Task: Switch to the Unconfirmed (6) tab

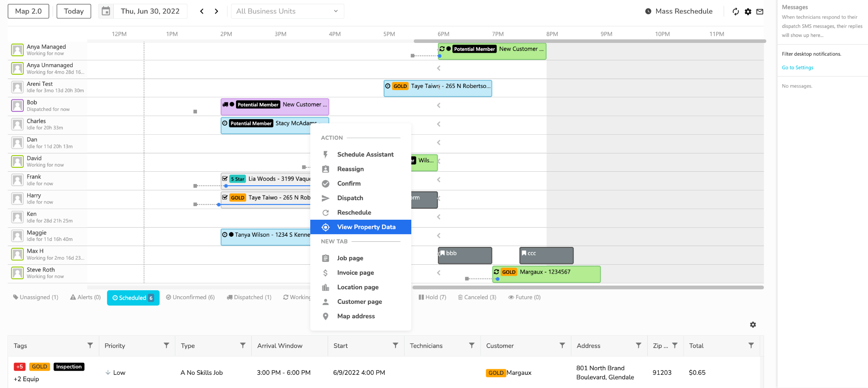Action: point(191,297)
